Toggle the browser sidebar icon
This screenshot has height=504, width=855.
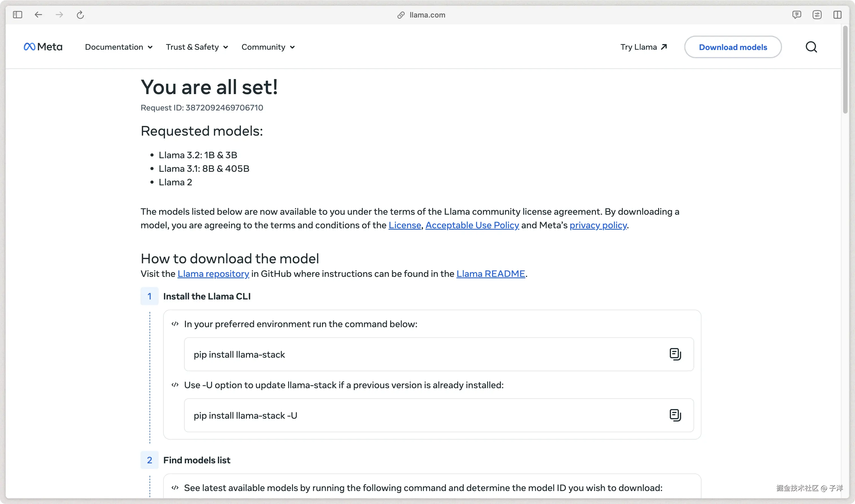tap(17, 15)
